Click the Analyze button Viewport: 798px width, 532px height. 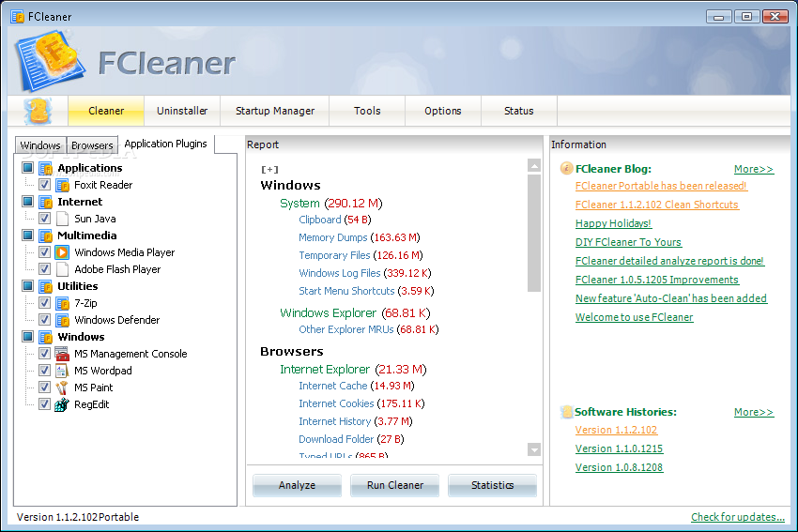point(298,485)
